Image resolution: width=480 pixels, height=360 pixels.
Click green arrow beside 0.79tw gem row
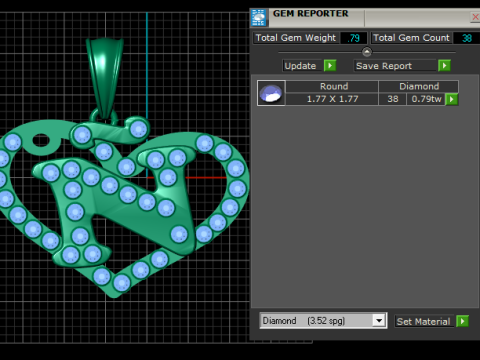(x=452, y=99)
